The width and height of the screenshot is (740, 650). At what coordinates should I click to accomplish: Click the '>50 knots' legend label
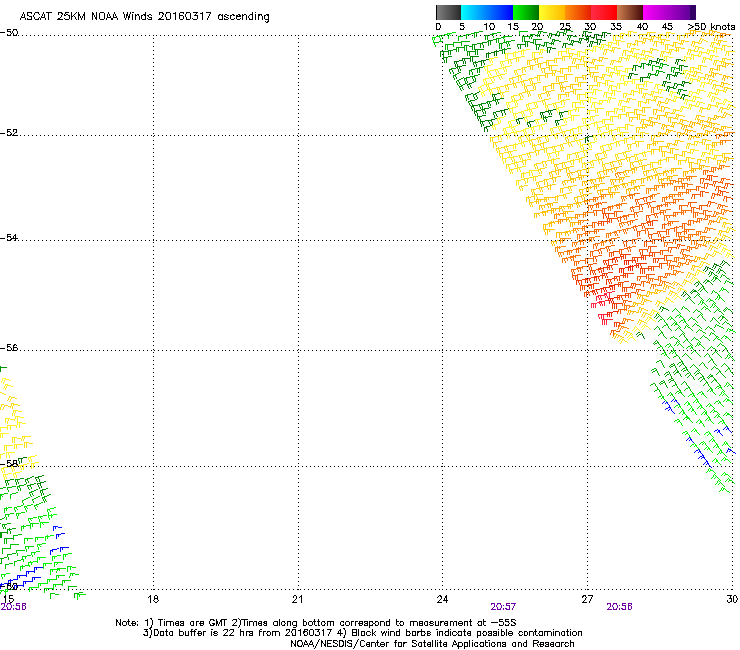pyautogui.click(x=711, y=27)
